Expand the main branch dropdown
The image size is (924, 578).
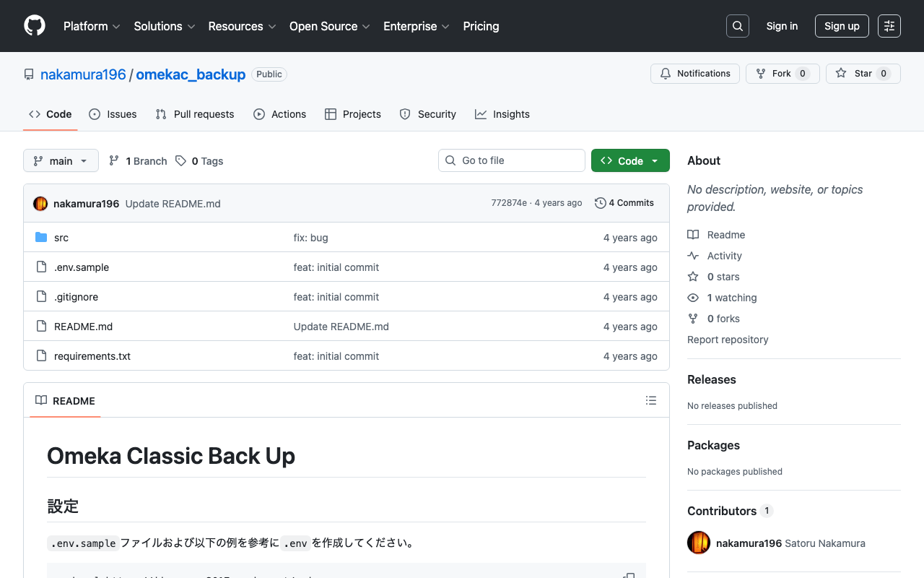(x=61, y=161)
